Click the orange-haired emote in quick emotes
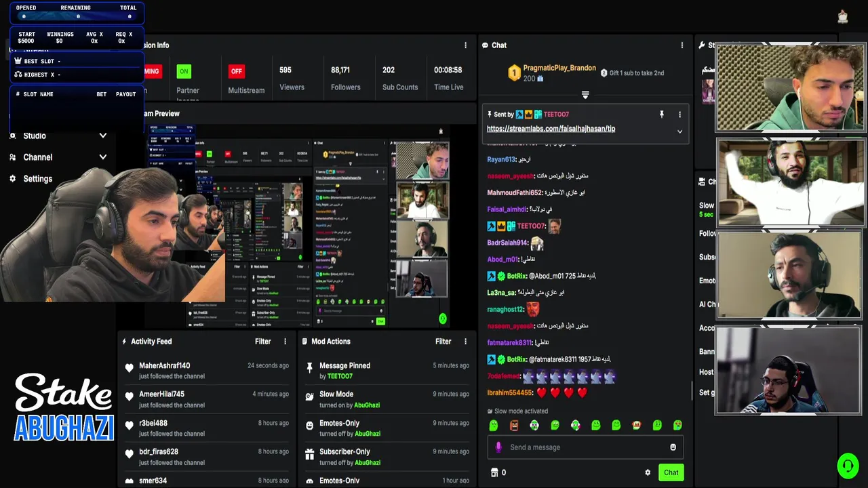Image resolution: width=868 pixels, height=488 pixels. point(637,425)
